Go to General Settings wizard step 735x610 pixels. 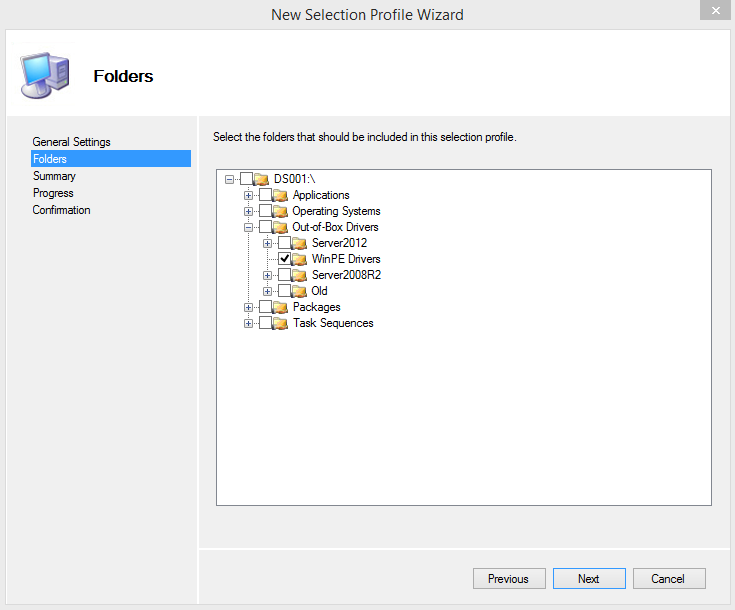[x=71, y=142]
